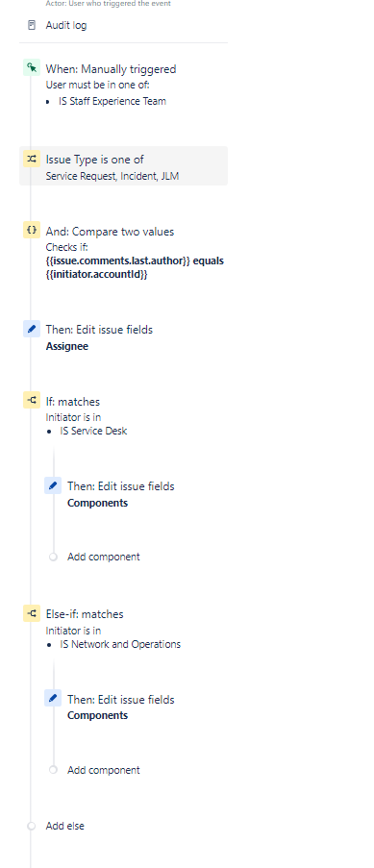Select Then: Edit issue fields Assignee action

point(124,337)
